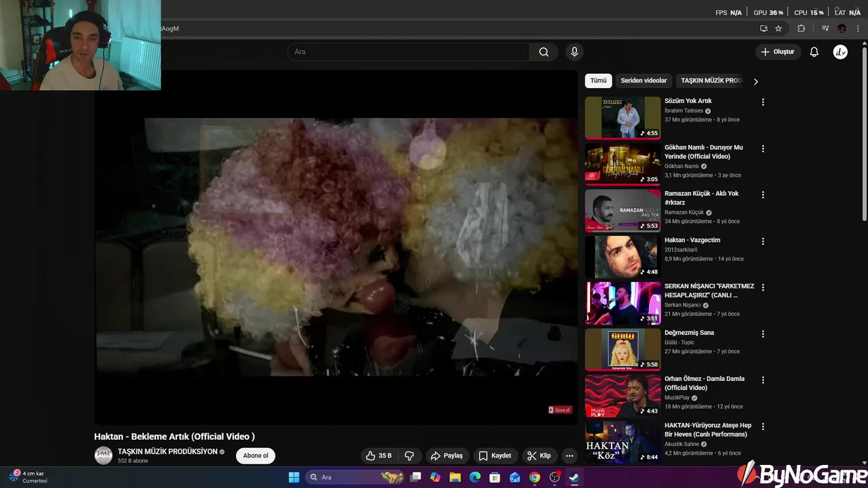
Task: Click the YouTube search magnifier button
Action: click(544, 52)
